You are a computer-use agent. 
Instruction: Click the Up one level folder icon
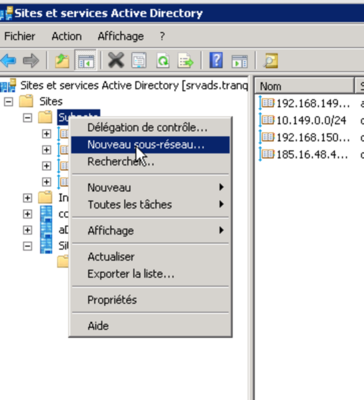pyautogui.click(x=62, y=61)
